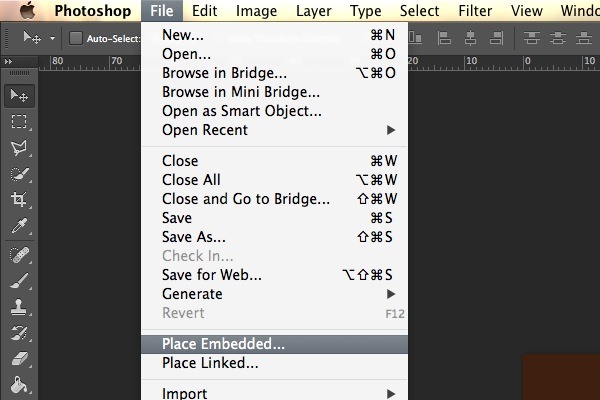Expand the Generate submenu
Viewport: 600px width, 400px height.
point(274,294)
